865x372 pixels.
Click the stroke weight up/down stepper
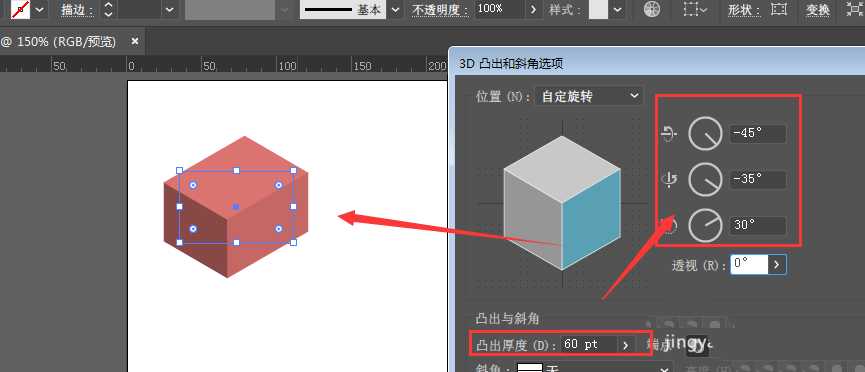tap(109, 10)
